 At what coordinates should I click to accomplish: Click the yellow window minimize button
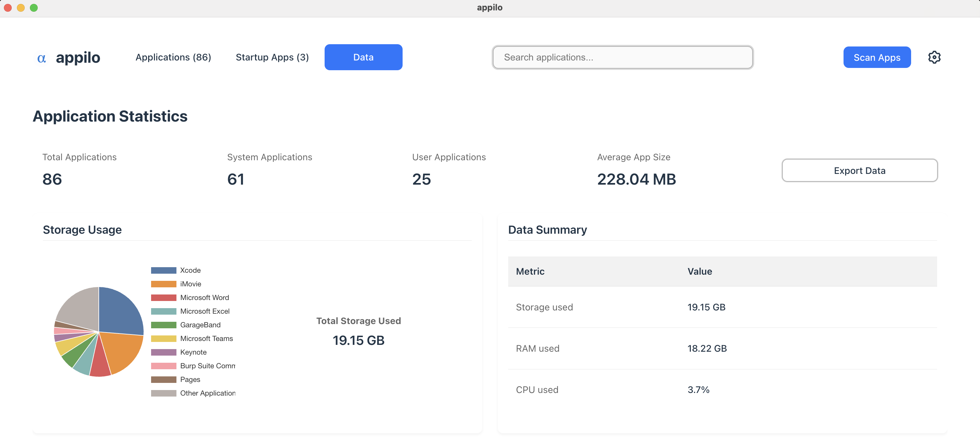21,7
